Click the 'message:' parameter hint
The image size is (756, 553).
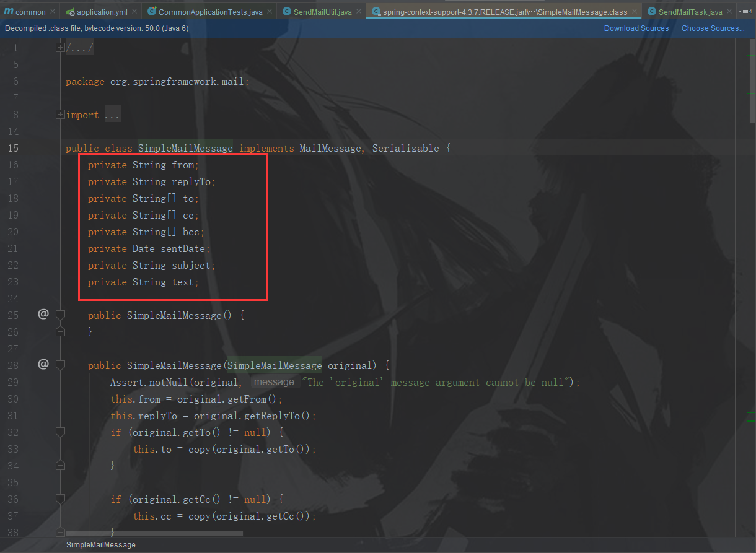275,382
